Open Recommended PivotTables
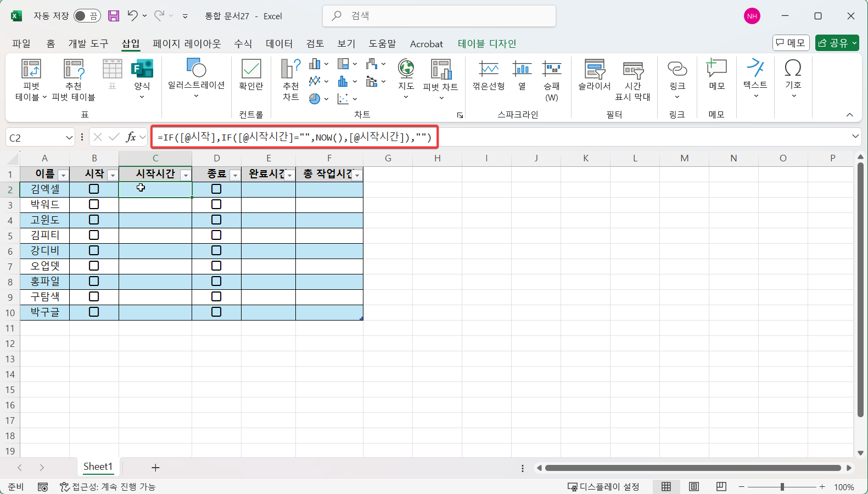The height and width of the screenshot is (494, 868). [x=74, y=80]
